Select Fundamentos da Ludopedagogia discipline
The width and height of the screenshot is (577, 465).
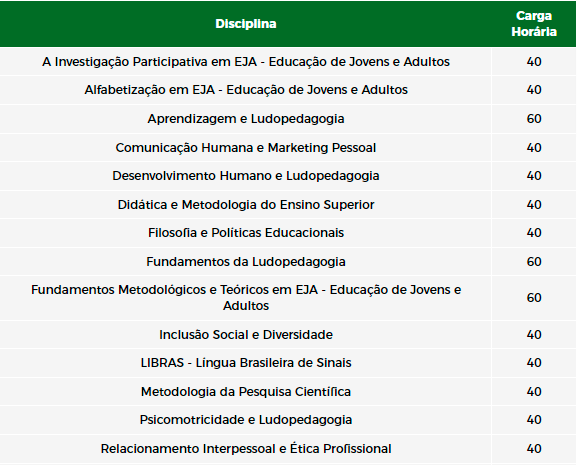246,262
